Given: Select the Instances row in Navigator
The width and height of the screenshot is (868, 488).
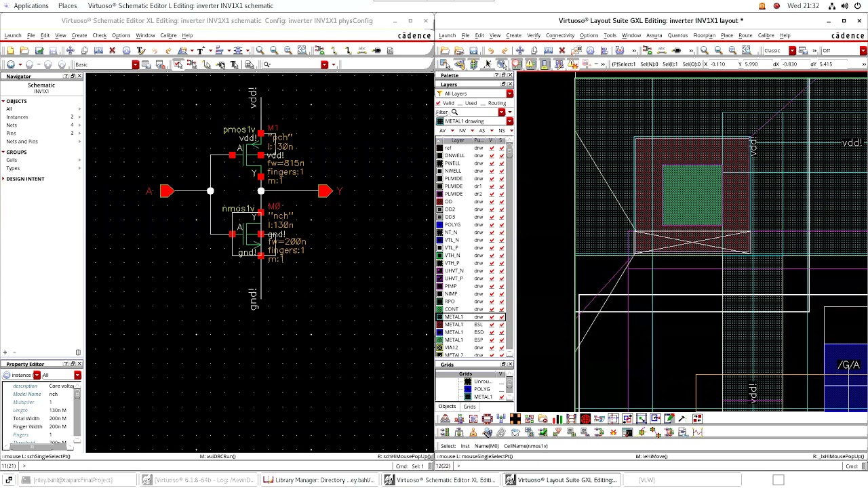Looking at the screenshot, I should pos(41,117).
